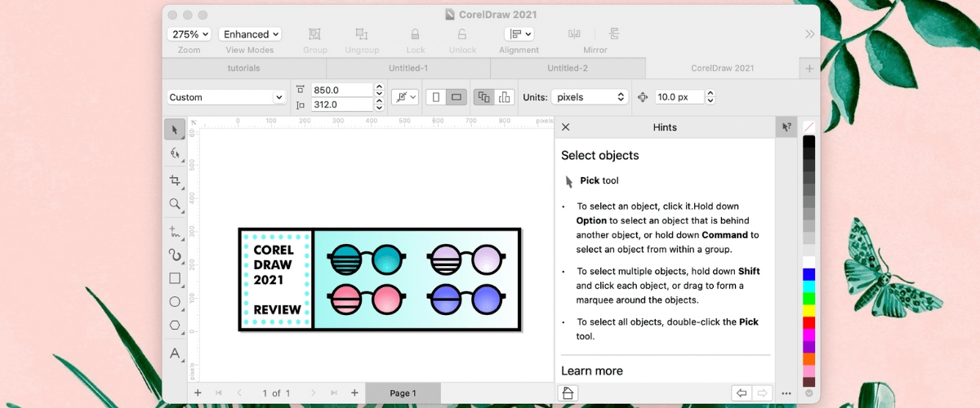980x408 pixels.
Task: Mirror the selection vertically
Action: click(614, 33)
